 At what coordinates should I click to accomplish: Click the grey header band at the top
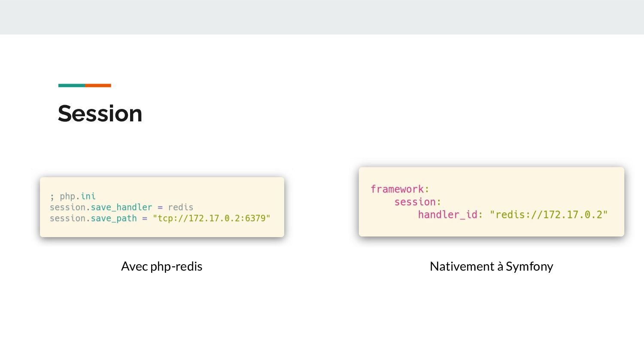[322, 17]
